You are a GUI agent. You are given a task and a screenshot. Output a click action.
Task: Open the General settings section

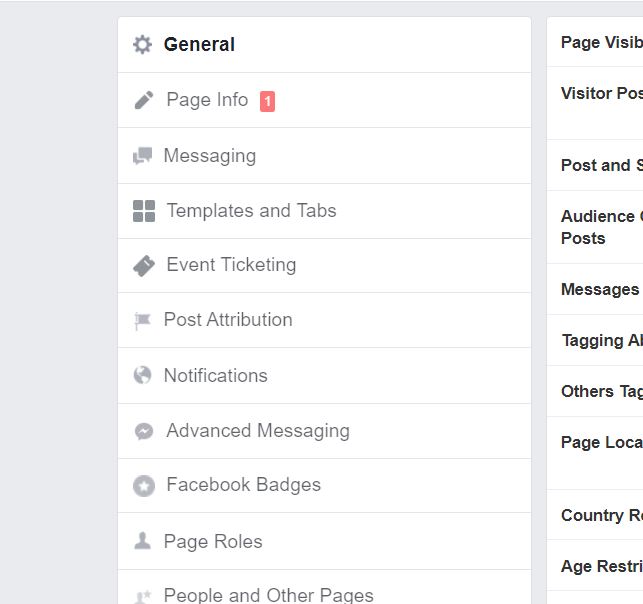click(324, 45)
